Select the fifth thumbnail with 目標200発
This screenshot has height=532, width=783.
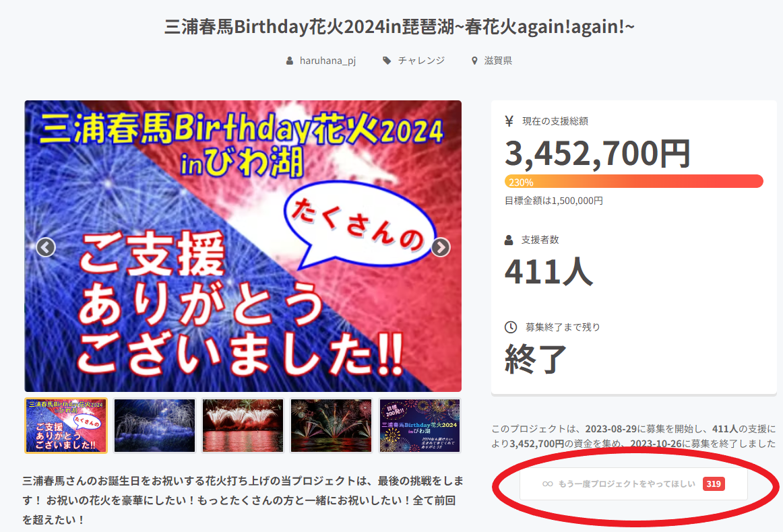point(419,426)
